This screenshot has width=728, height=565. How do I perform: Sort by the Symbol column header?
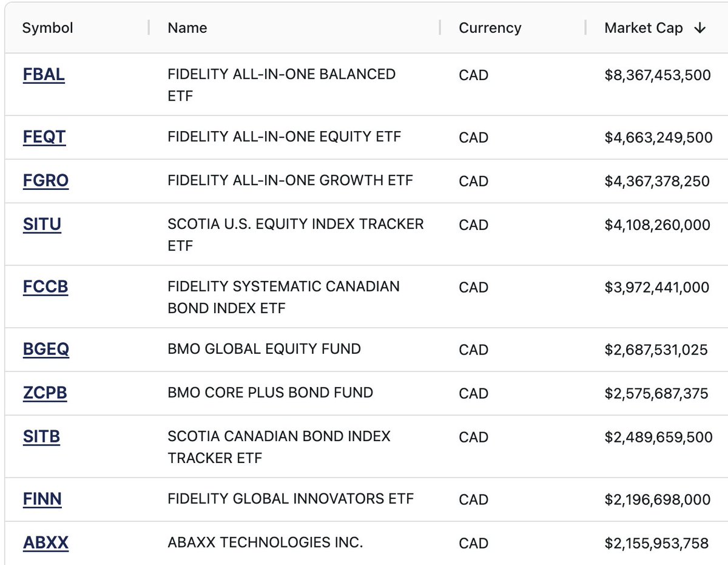[x=47, y=28]
